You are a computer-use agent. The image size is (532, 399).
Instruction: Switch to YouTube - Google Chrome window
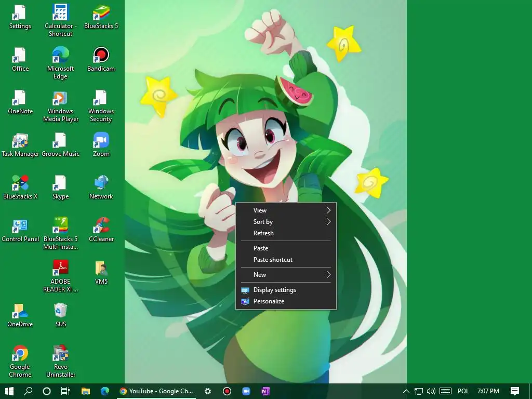pos(156,391)
